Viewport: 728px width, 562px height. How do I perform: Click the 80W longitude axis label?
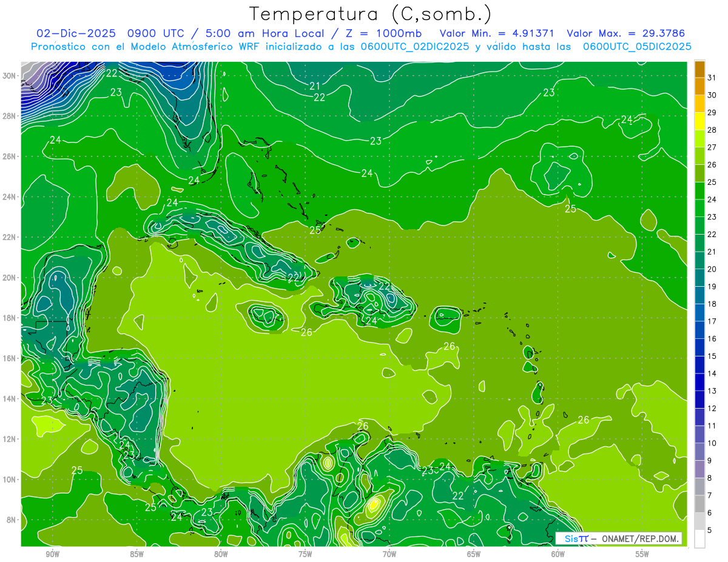pyautogui.click(x=221, y=554)
